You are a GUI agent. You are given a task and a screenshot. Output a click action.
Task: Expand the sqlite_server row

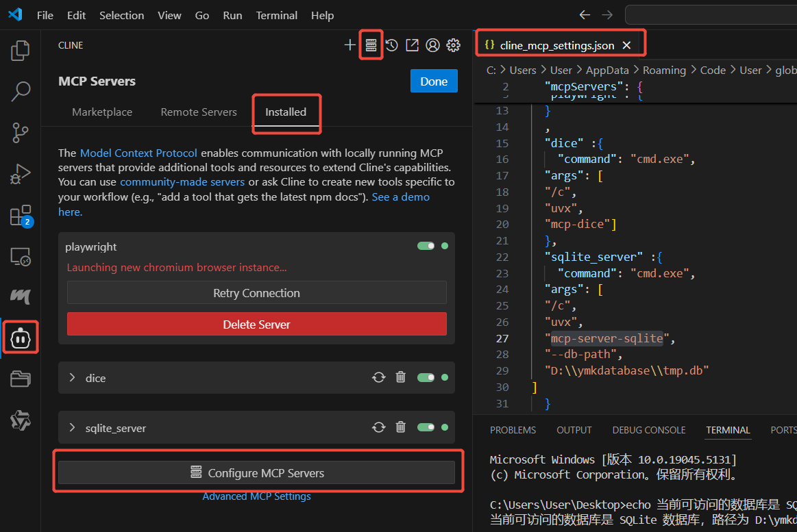(x=72, y=427)
